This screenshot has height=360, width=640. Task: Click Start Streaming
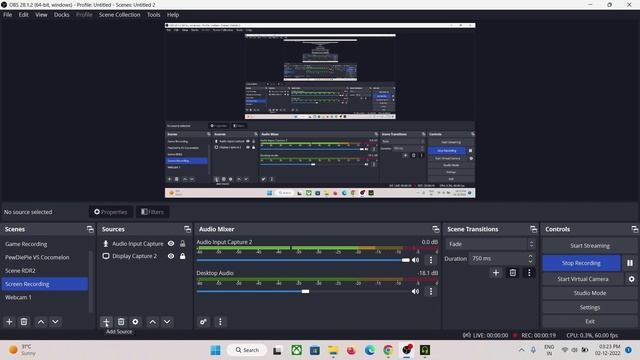(590, 246)
